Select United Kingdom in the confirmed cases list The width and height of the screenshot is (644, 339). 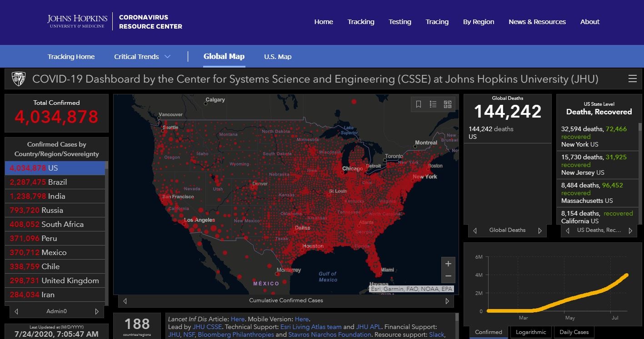tap(55, 280)
